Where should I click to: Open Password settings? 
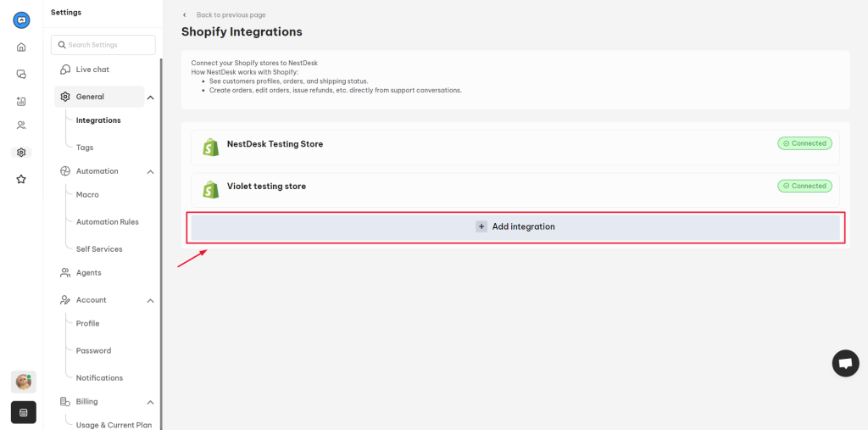[x=93, y=350]
